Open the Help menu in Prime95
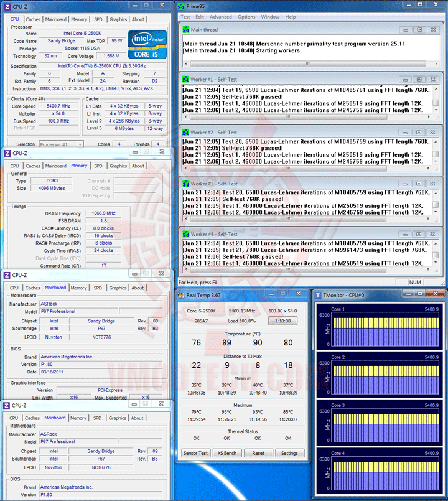This screenshot has height=501, width=448. pyautogui.click(x=290, y=17)
